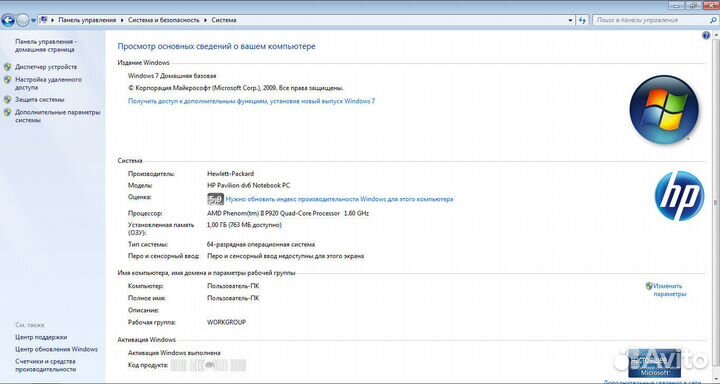Click the HP manufacturer logo
Image resolution: width=720 pixels, height=384 pixels.
click(679, 196)
